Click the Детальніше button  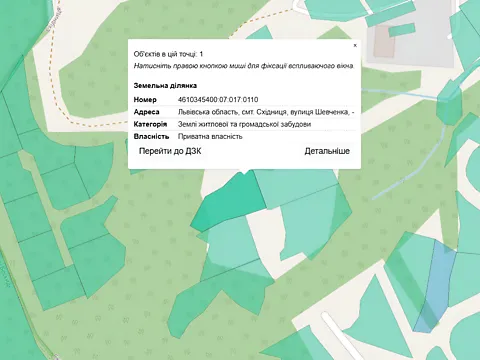click(327, 151)
